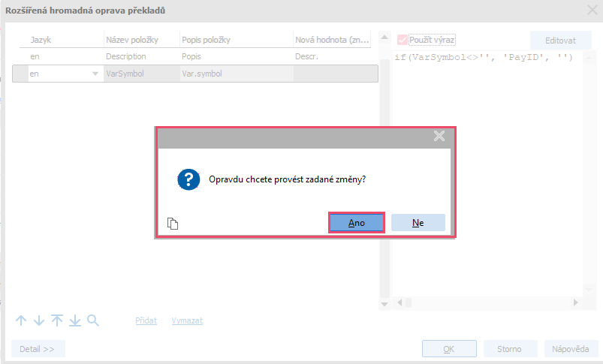
Task: Confirm changes with the Ano button
Action: click(x=357, y=223)
